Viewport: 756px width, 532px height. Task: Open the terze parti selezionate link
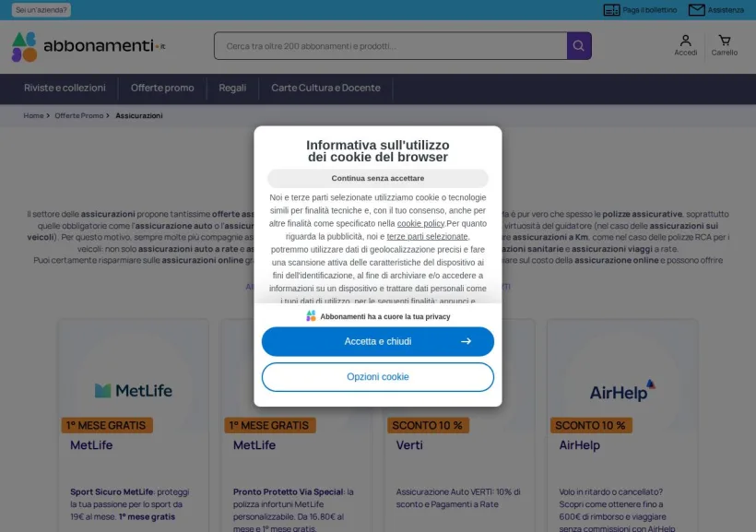pos(427,236)
